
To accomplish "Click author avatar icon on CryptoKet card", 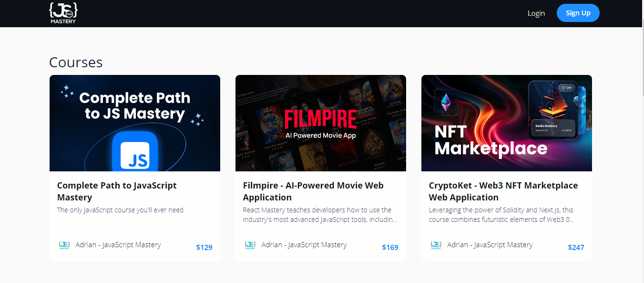I will pos(436,245).
